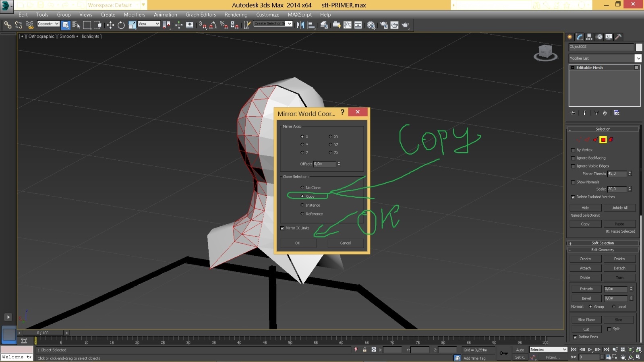Viewport: 644px width, 362px height.
Task: Click the Configure Modifier Sets icon
Action: [x=617, y=113]
